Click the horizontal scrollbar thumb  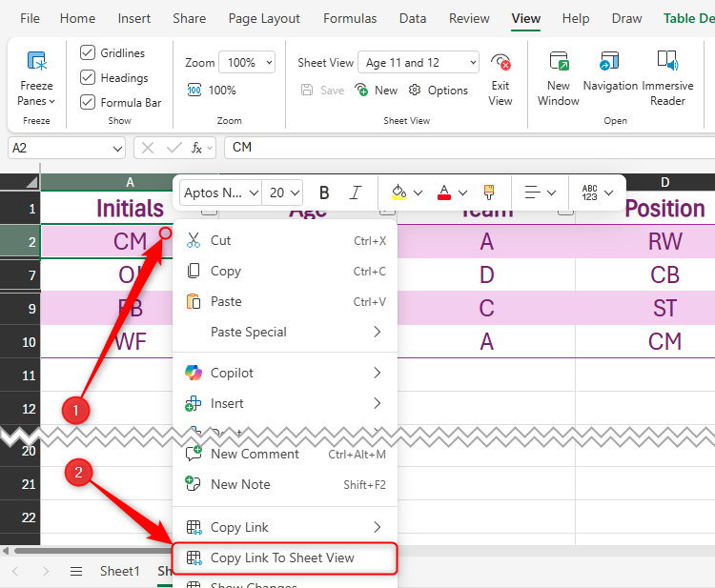click(x=92, y=551)
